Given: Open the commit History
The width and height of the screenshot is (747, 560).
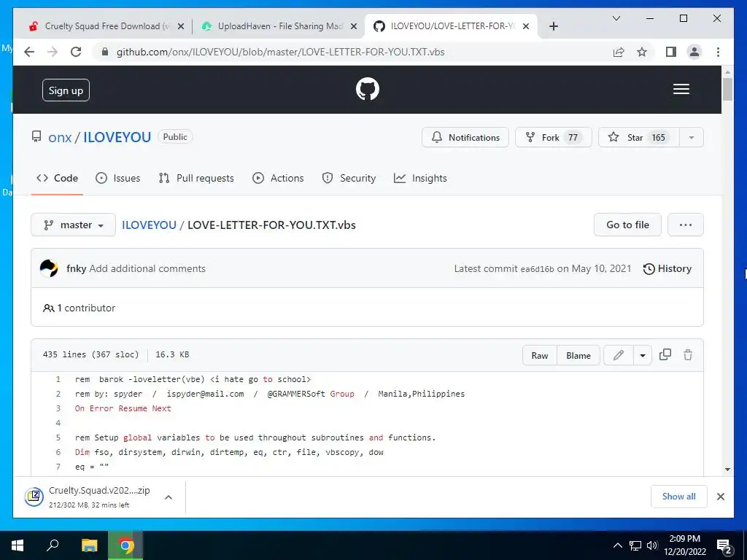Looking at the screenshot, I should (x=667, y=268).
